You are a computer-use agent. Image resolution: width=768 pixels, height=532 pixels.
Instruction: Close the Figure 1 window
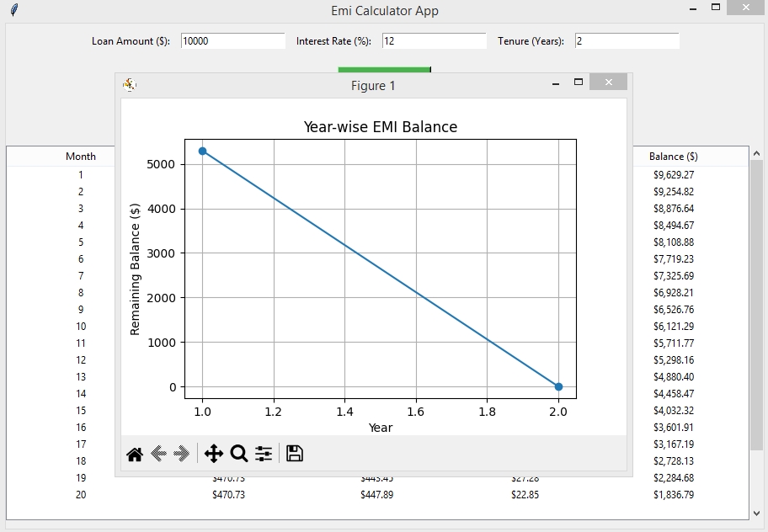pyautogui.click(x=608, y=82)
